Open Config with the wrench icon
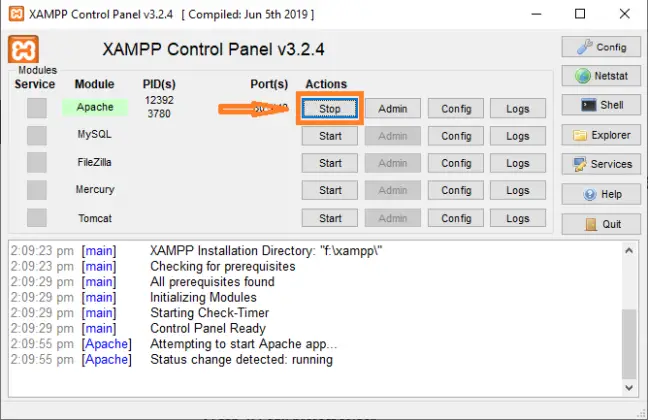The image size is (648, 420). 601,47
